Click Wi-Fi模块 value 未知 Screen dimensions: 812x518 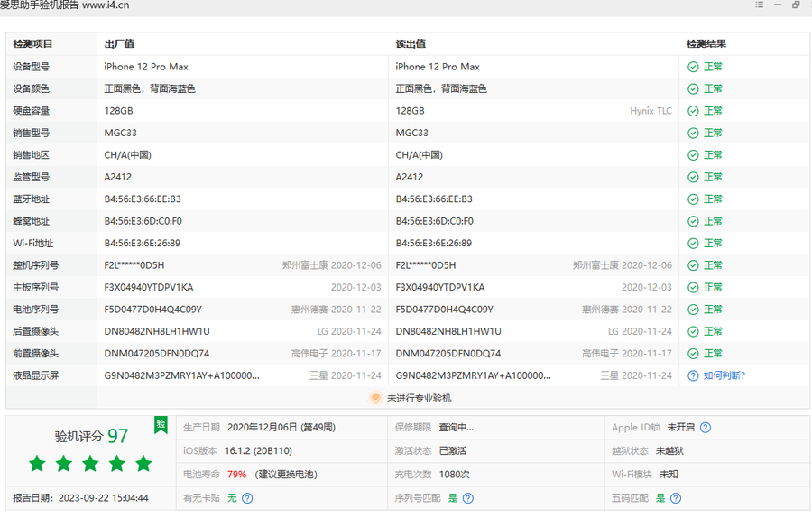coord(669,475)
